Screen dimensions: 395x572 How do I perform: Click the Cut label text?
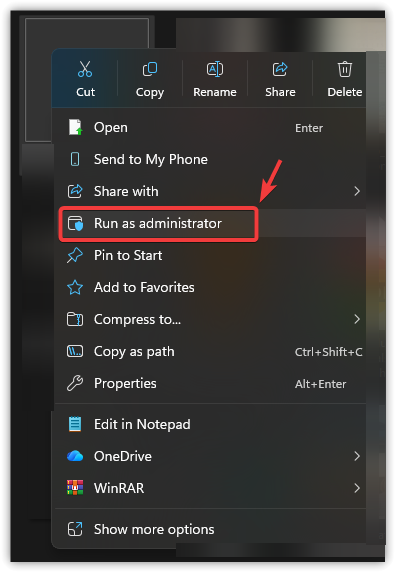click(85, 92)
